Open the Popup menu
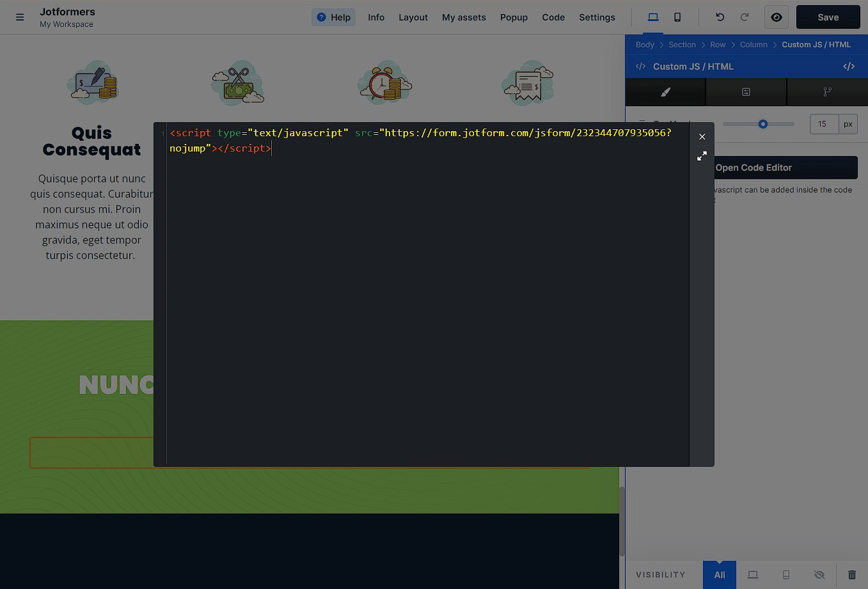Screen dimensions: 868x589 pos(514,17)
